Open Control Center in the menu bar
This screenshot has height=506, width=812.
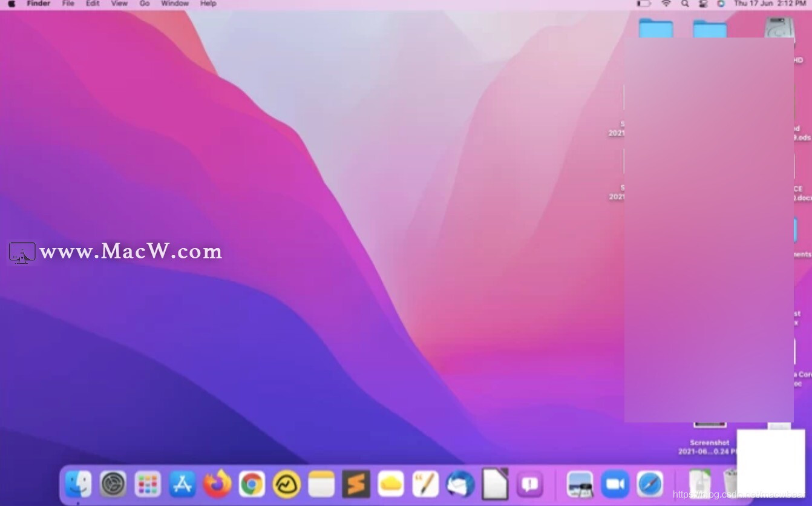coord(703,4)
